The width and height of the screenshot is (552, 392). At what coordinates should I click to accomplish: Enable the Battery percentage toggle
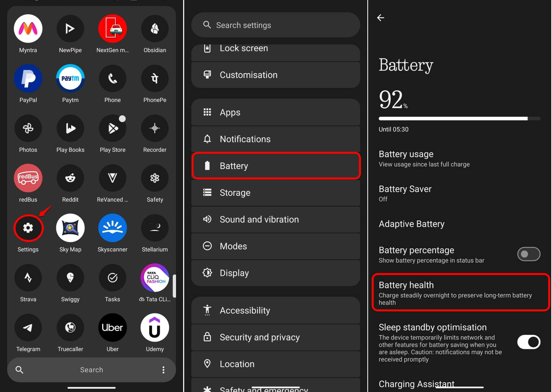pyautogui.click(x=529, y=254)
